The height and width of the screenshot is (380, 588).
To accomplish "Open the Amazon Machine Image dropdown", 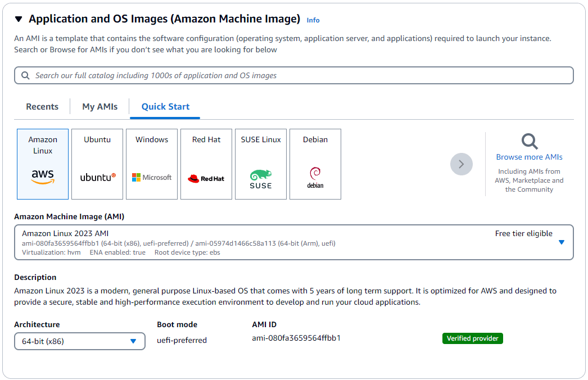I will (x=562, y=241).
